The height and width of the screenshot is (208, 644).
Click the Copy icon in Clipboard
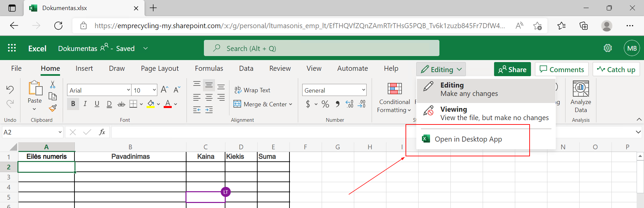(53, 97)
